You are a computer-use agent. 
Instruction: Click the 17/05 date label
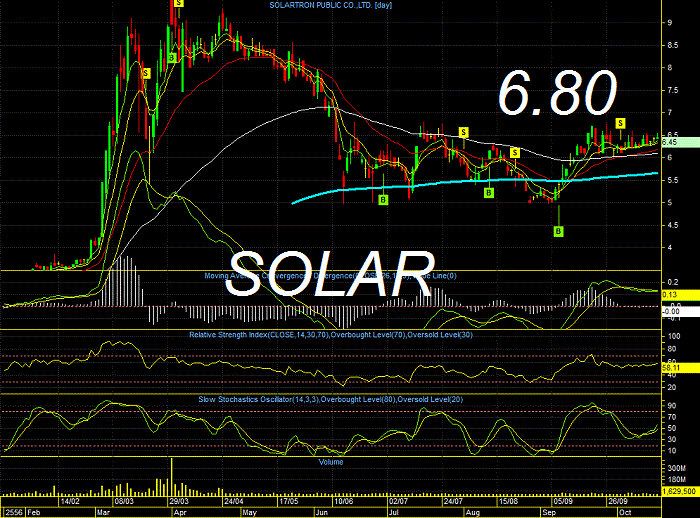[x=289, y=501]
